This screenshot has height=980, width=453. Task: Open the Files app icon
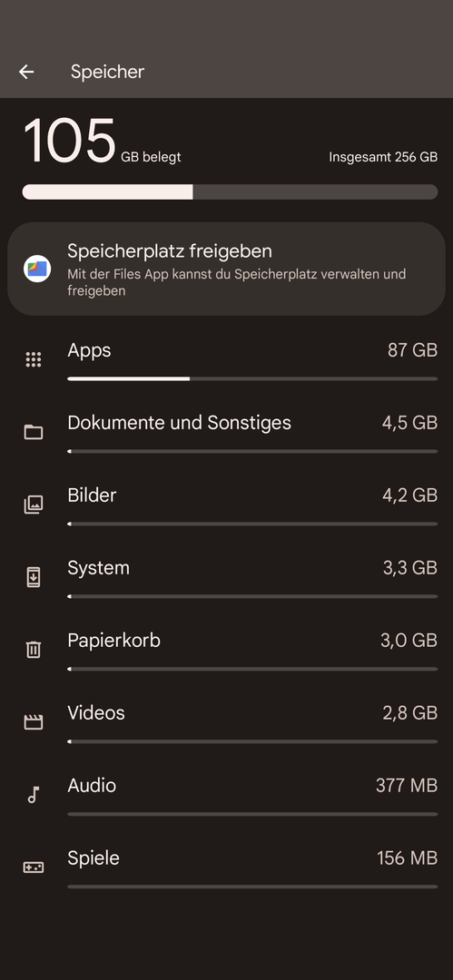point(37,269)
